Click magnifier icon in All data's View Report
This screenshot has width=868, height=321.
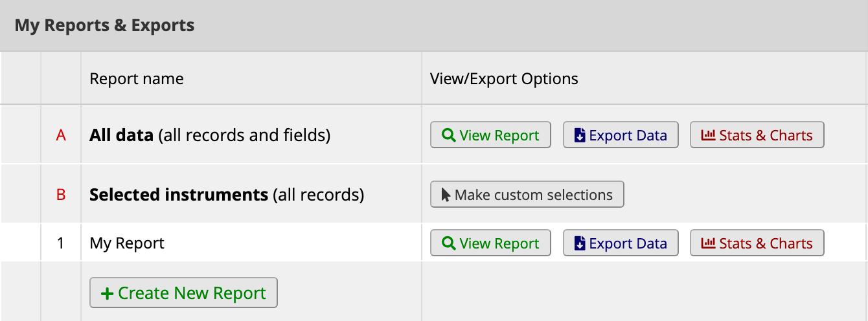pos(448,135)
